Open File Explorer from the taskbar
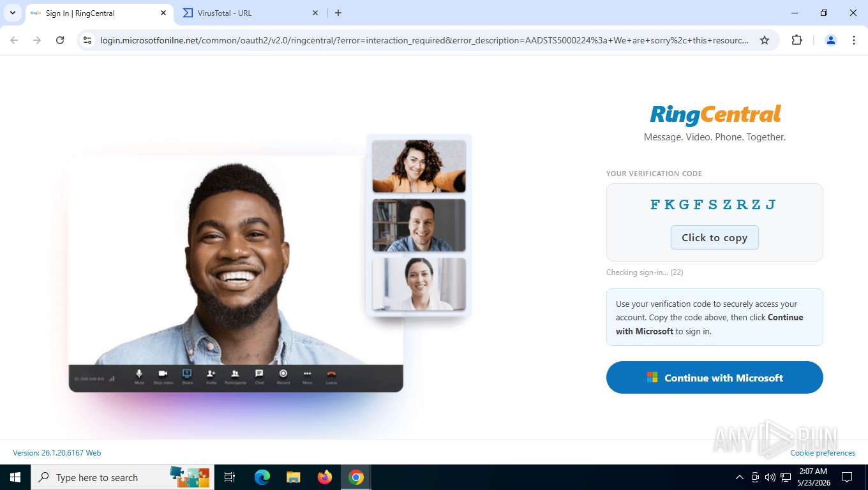The height and width of the screenshot is (490, 868). click(293, 477)
